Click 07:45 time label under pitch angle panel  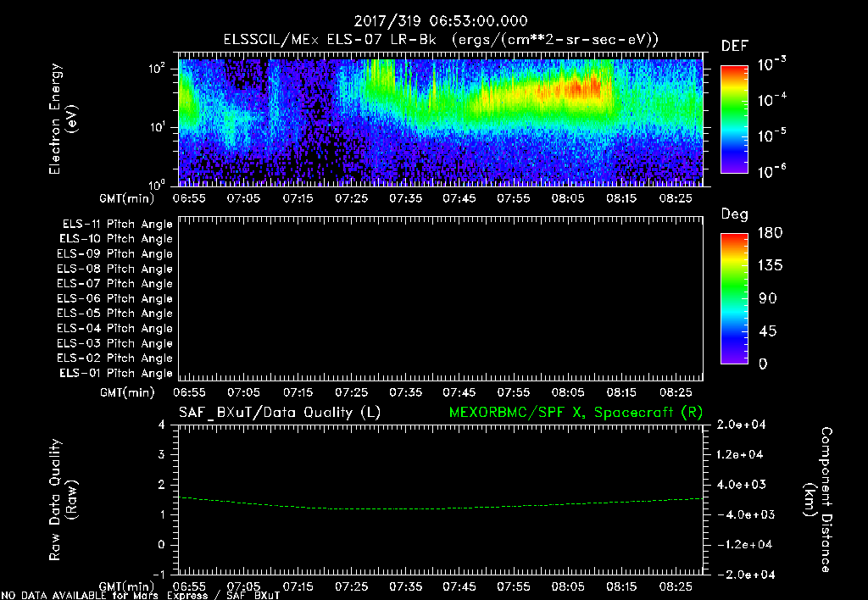pyautogui.click(x=459, y=392)
